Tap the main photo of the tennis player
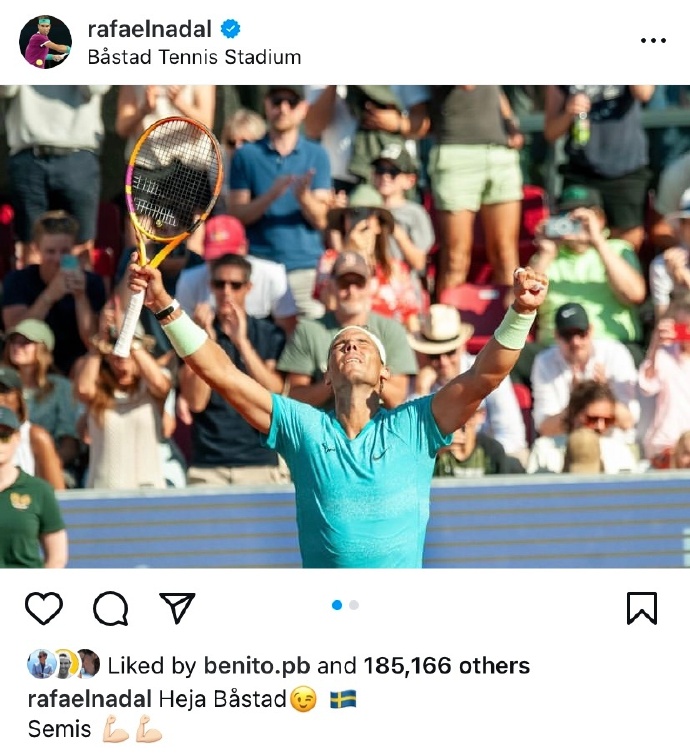This screenshot has height=753, width=690. (345, 327)
